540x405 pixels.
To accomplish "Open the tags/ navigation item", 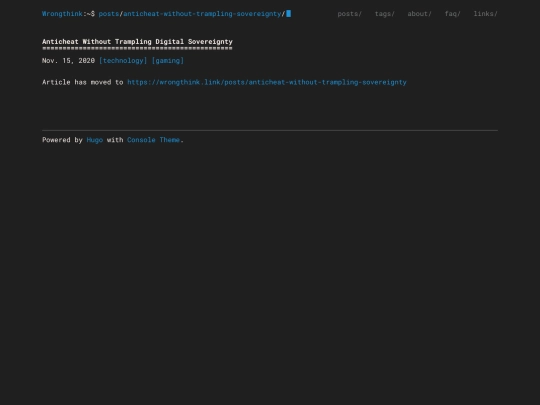I will 385,14.
